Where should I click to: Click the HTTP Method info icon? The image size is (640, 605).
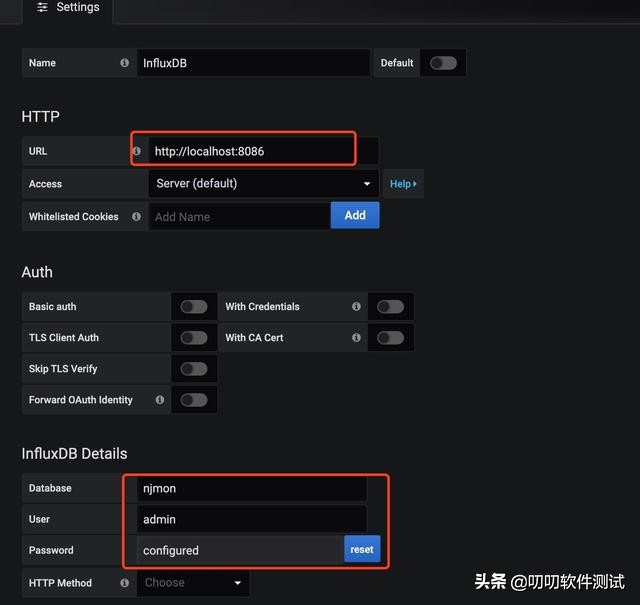pyautogui.click(x=124, y=583)
